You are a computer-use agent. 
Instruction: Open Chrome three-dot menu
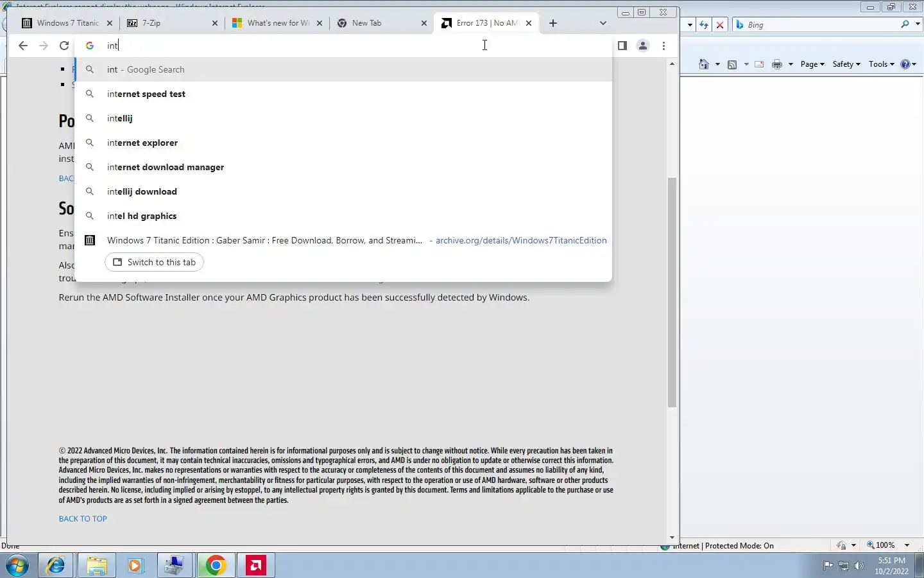[x=663, y=46]
